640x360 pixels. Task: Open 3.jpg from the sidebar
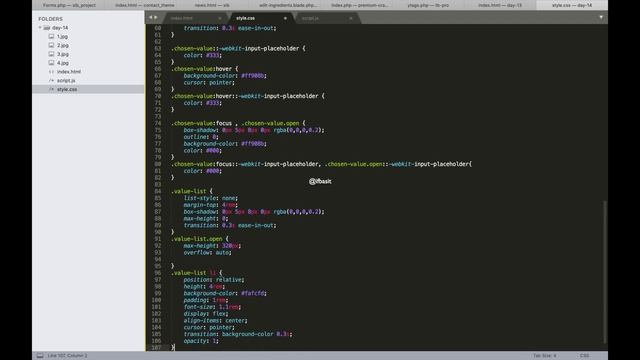62,54
